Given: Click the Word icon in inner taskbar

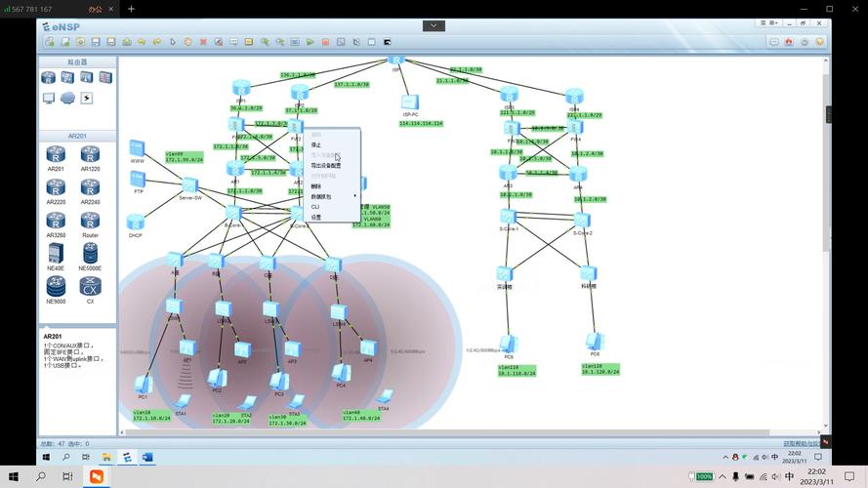Looking at the screenshot, I should 147,457.
